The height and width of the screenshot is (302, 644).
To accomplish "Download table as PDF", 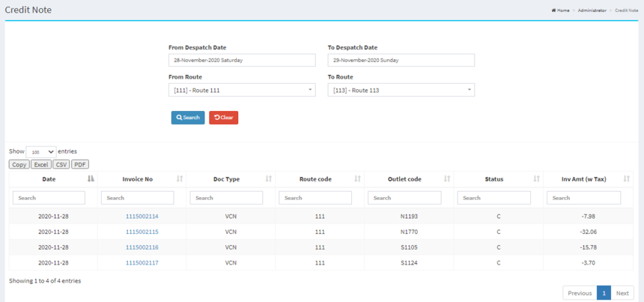I will [x=79, y=164].
